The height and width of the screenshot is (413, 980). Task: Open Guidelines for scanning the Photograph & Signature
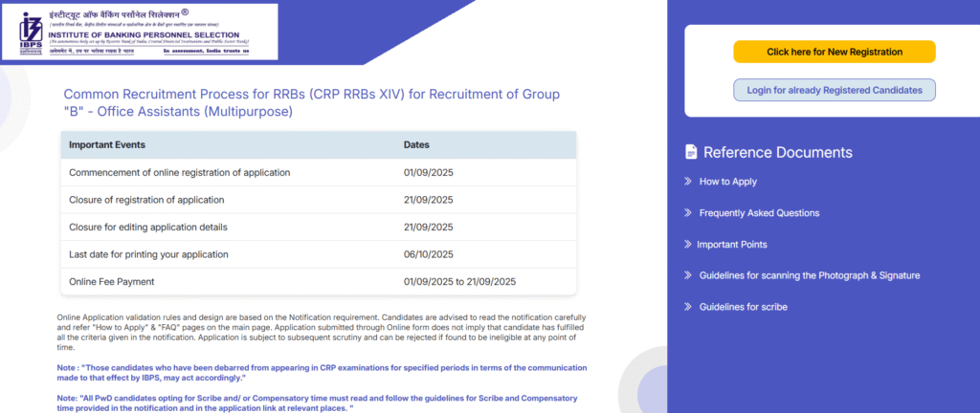tap(809, 275)
